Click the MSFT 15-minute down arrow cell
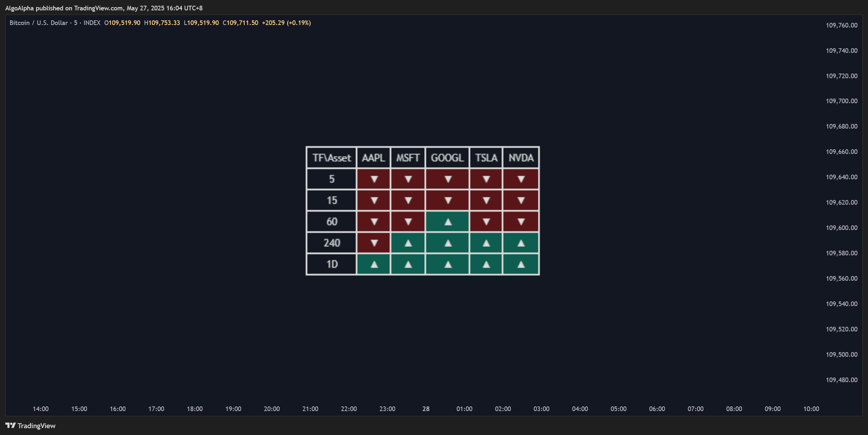This screenshot has height=435, width=868. tap(408, 200)
